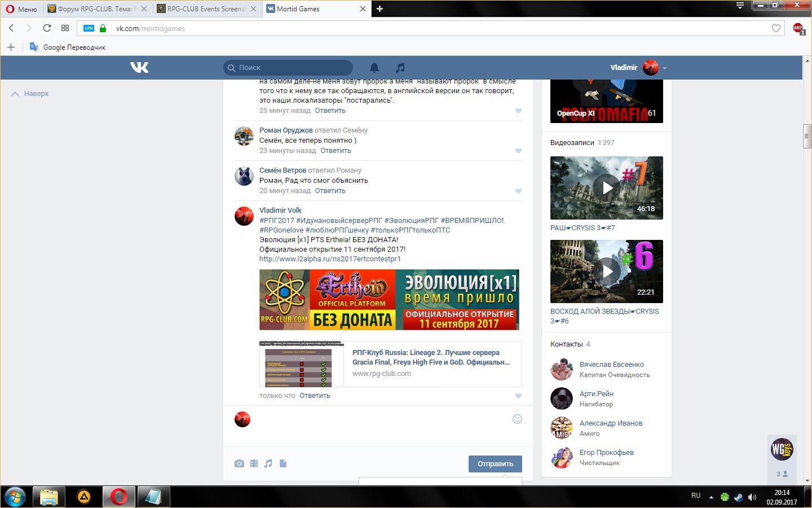Open Opera Speed Dial start page
812x508 pixels.
tap(65, 28)
